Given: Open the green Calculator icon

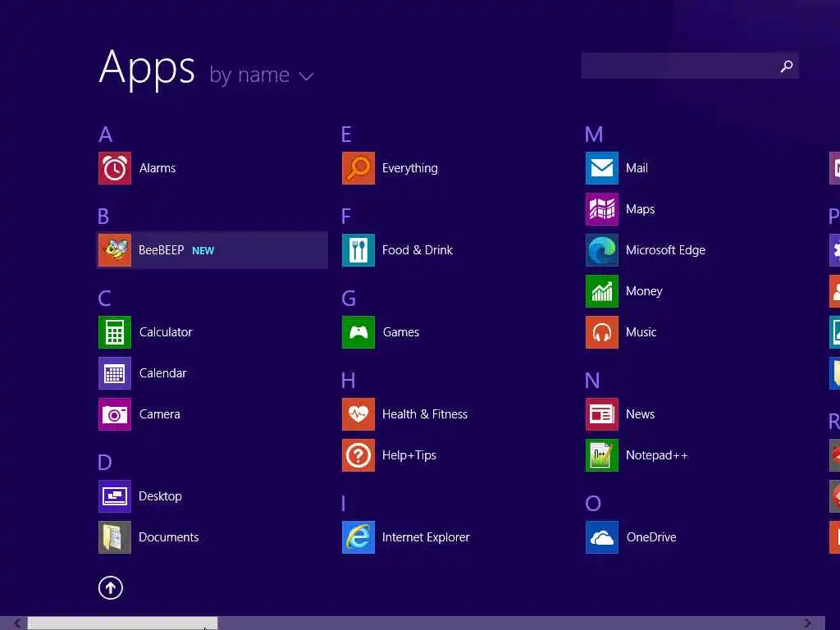Looking at the screenshot, I should click(115, 332).
